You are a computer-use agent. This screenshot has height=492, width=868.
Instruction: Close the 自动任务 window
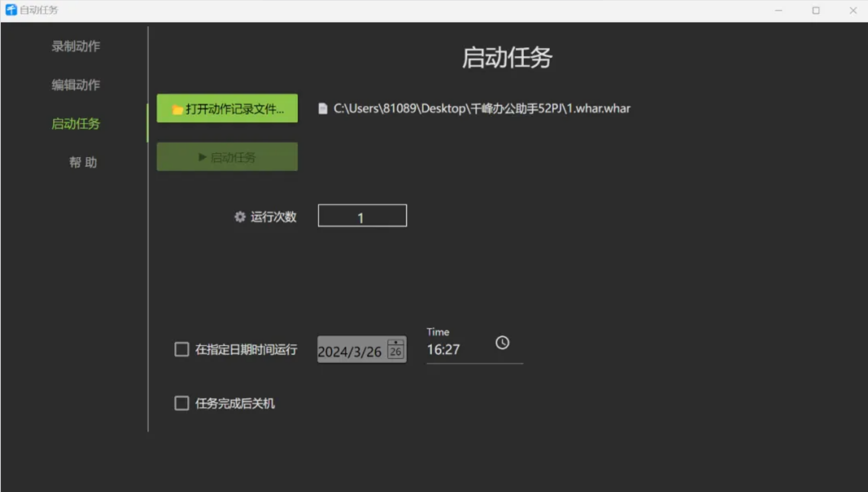(853, 10)
